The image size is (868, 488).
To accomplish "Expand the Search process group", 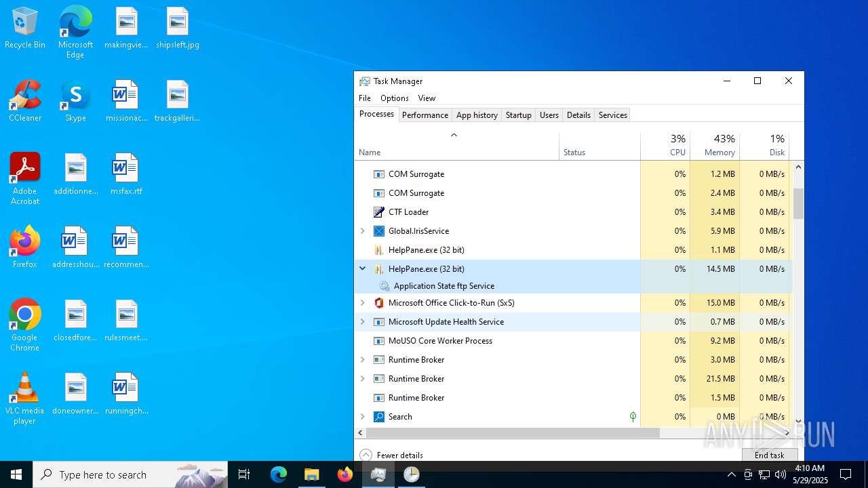I will 363,417.
